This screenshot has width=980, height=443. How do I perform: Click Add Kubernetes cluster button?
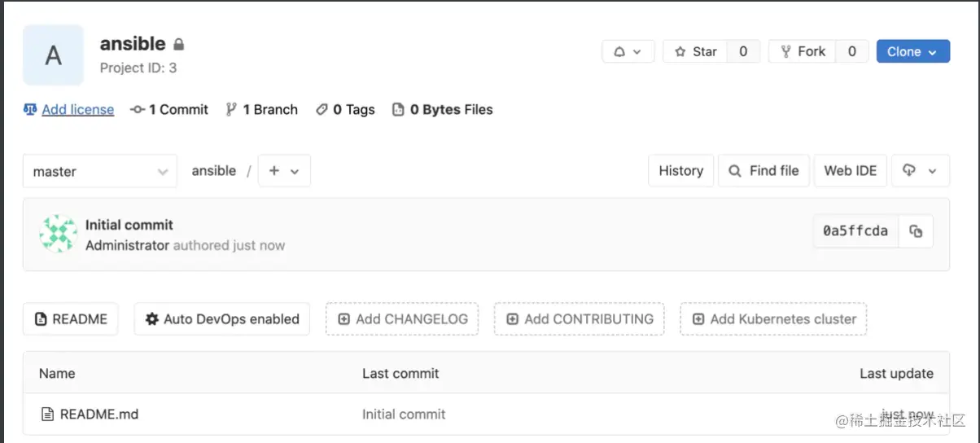773,319
